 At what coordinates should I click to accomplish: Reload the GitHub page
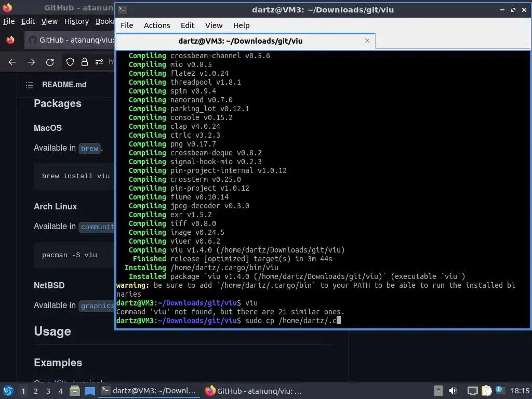[x=50, y=62]
